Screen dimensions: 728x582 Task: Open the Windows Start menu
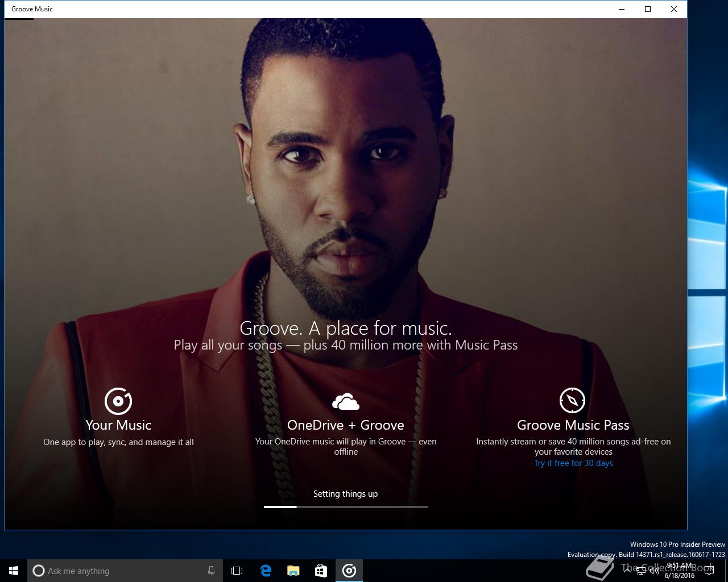coord(14,571)
